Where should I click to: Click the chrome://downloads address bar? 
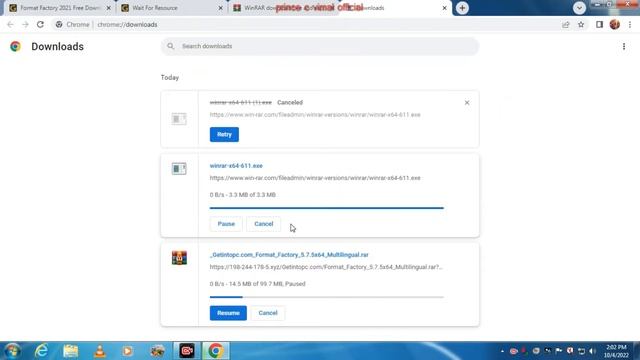pyautogui.click(x=306, y=24)
